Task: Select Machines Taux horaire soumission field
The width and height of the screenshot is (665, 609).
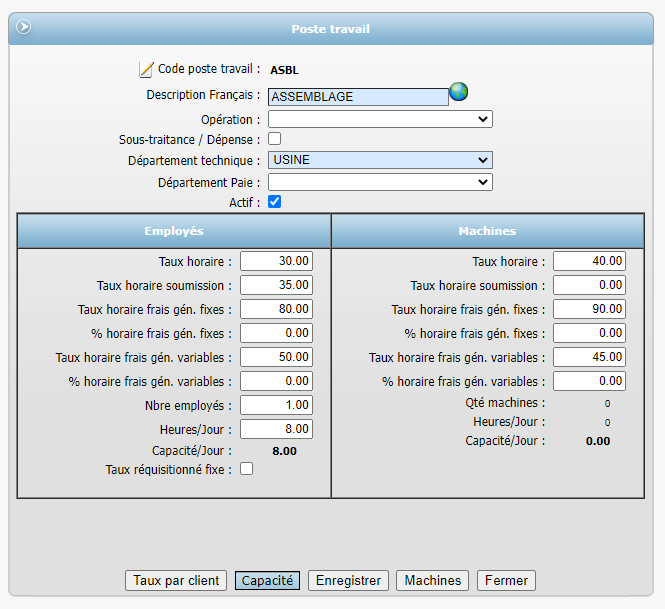Action: (x=590, y=285)
